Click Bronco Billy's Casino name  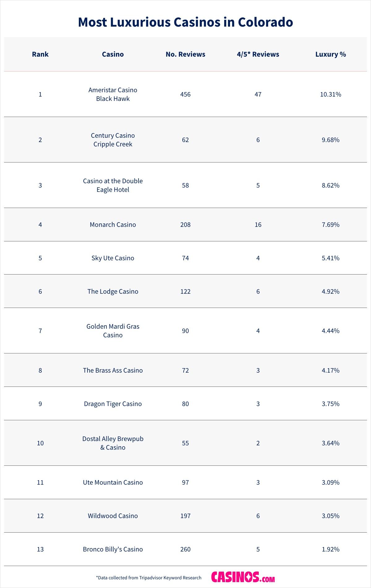coord(113,549)
